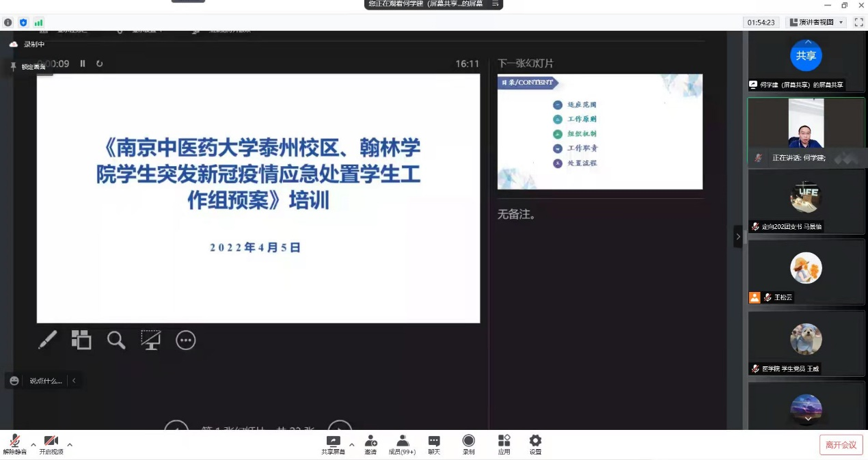Collapse the 说点什么 chat bar
Image resolution: width=868 pixels, height=460 pixels.
[x=74, y=381]
